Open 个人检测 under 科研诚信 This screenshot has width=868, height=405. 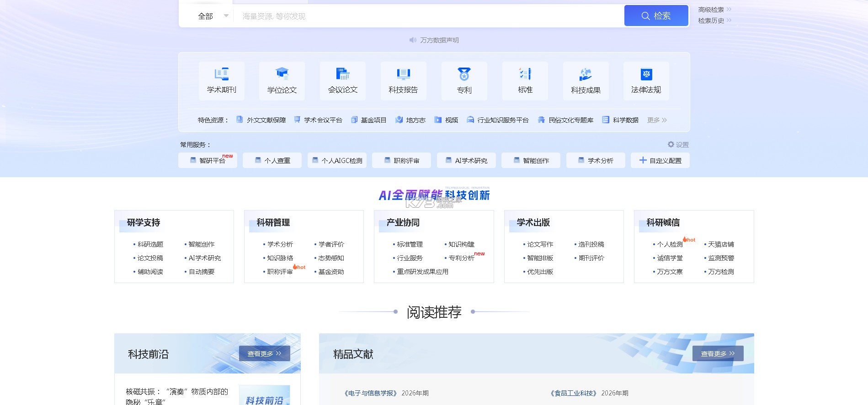click(670, 244)
